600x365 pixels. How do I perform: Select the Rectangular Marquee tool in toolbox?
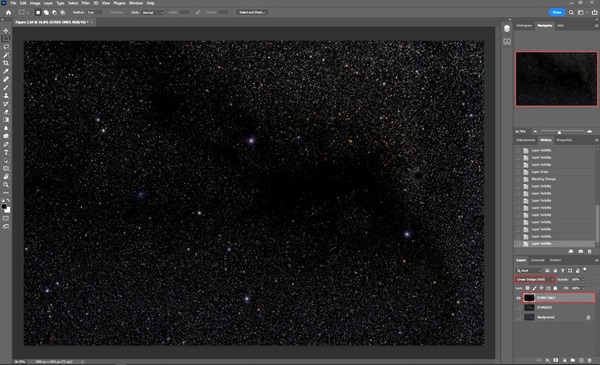6,39
